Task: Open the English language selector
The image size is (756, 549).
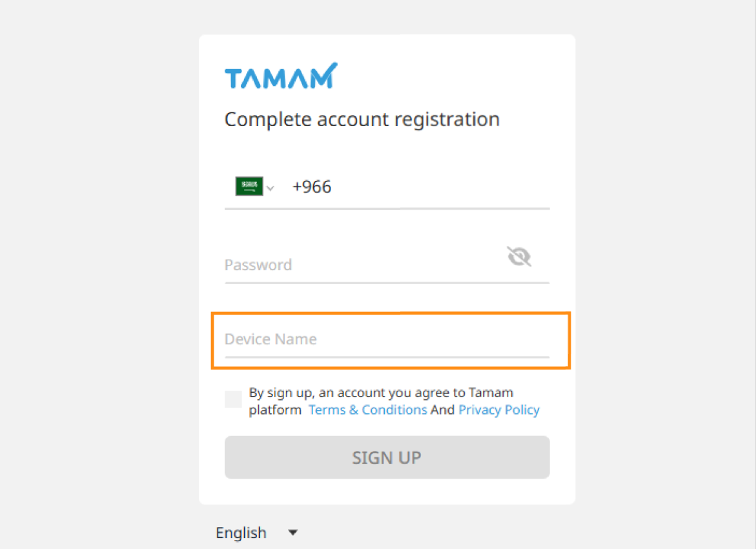Action: (256, 533)
